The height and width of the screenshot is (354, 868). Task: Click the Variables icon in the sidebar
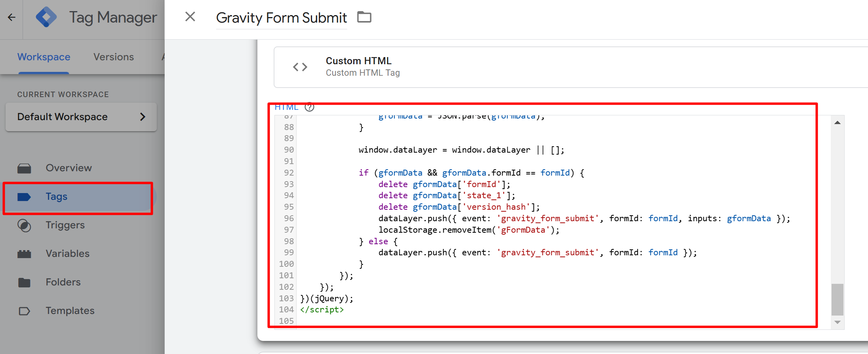(24, 254)
